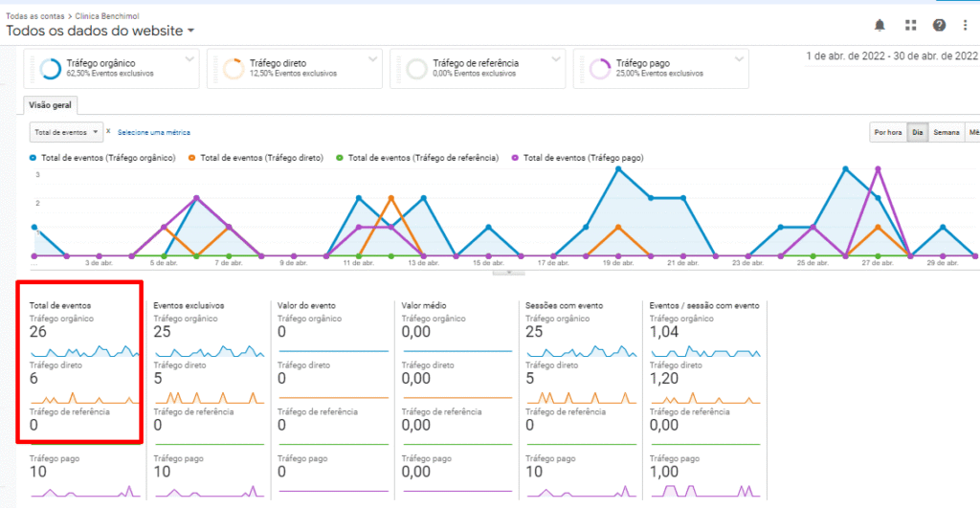Open the three-dot more options menu

[x=966, y=25]
